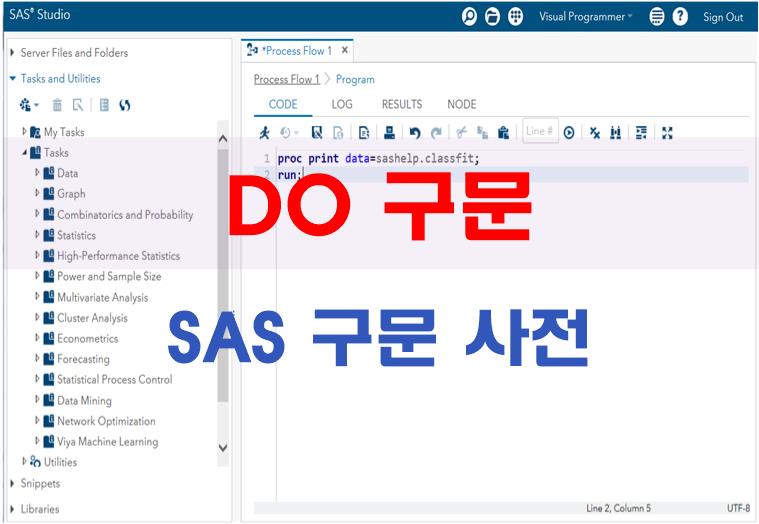This screenshot has width=759, height=524.
Task: Select the Statistics task folder
Action: 76,235
